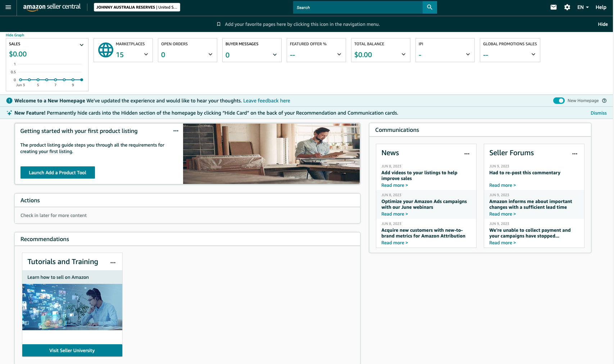
Task: Click the Marketplaces globe icon
Action: 106,50
